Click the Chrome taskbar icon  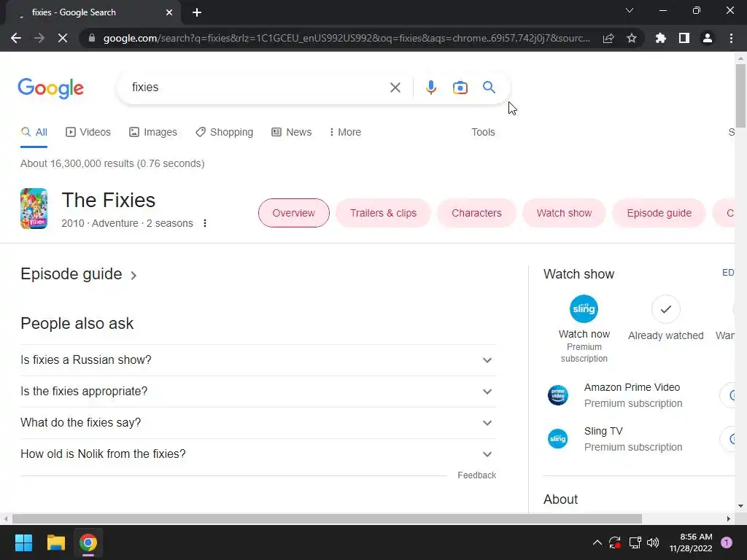88,542
